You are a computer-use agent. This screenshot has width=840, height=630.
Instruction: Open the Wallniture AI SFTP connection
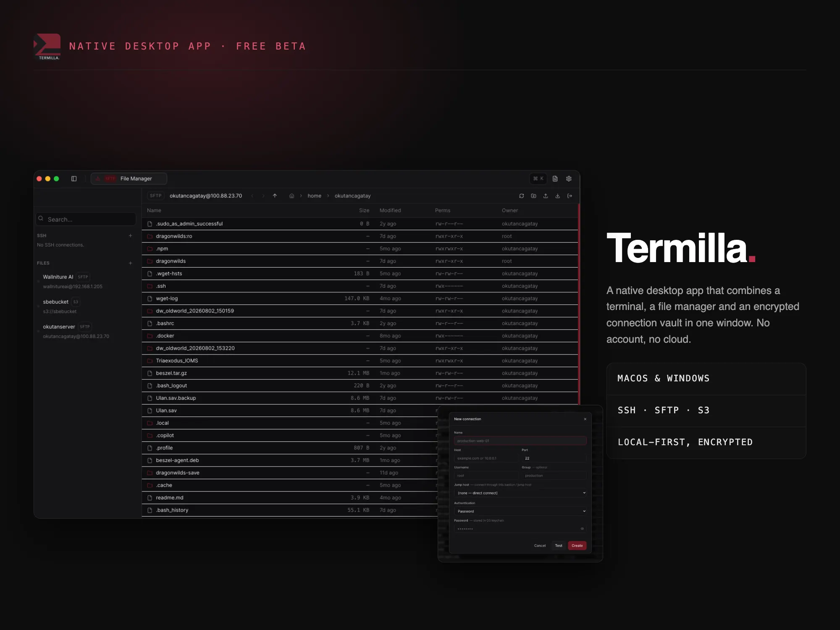coord(86,281)
